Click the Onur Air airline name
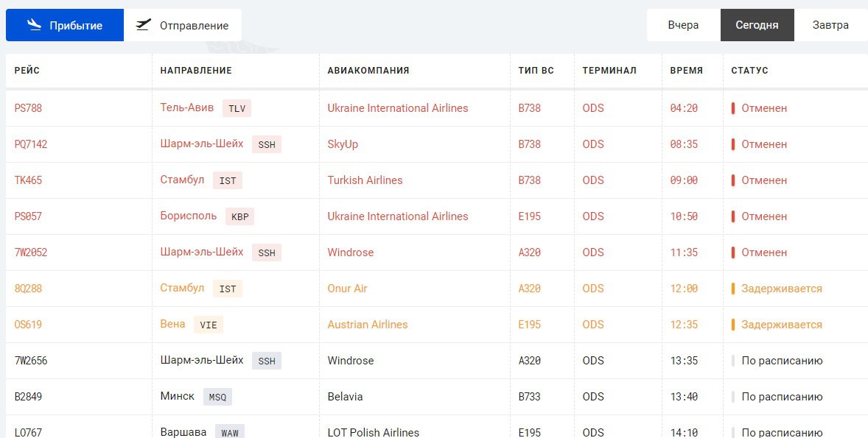 [x=347, y=289]
